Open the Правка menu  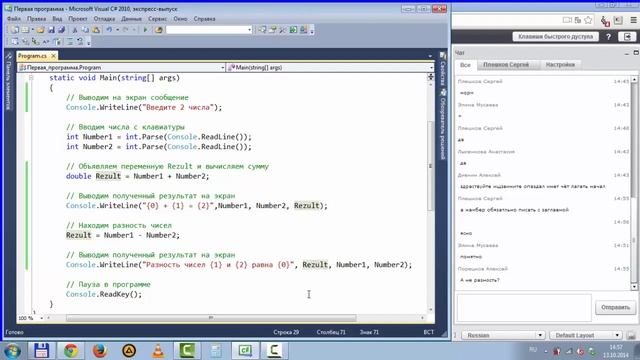(36, 19)
